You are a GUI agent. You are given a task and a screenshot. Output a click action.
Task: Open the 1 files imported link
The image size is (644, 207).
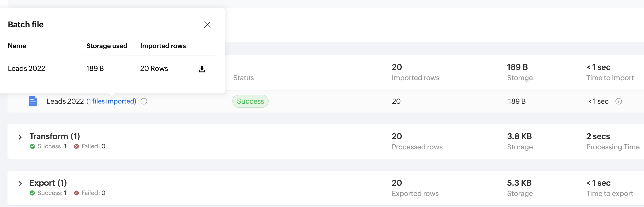111,101
